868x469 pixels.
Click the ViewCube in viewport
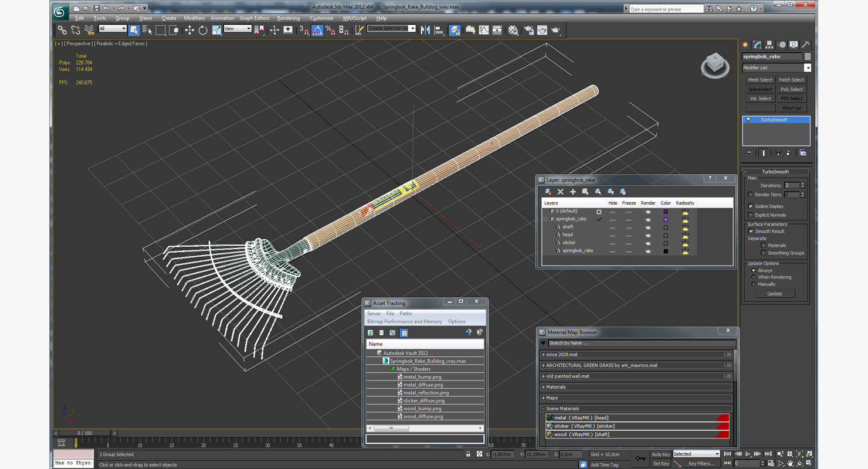[715, 65]
